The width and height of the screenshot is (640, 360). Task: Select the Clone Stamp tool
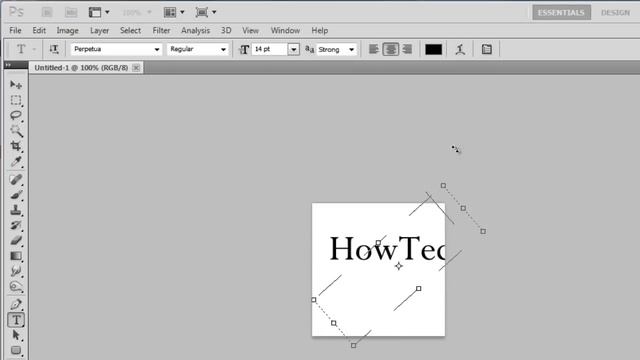point(16,210)
